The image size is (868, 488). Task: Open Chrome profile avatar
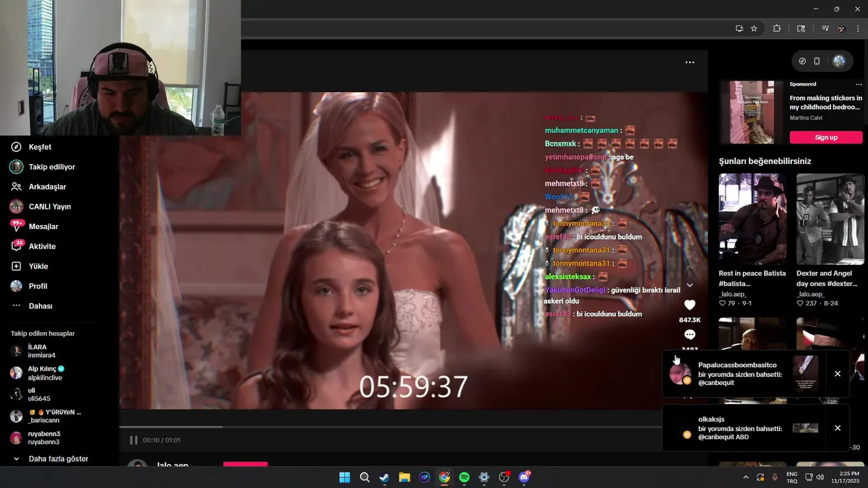coord(842,28)
